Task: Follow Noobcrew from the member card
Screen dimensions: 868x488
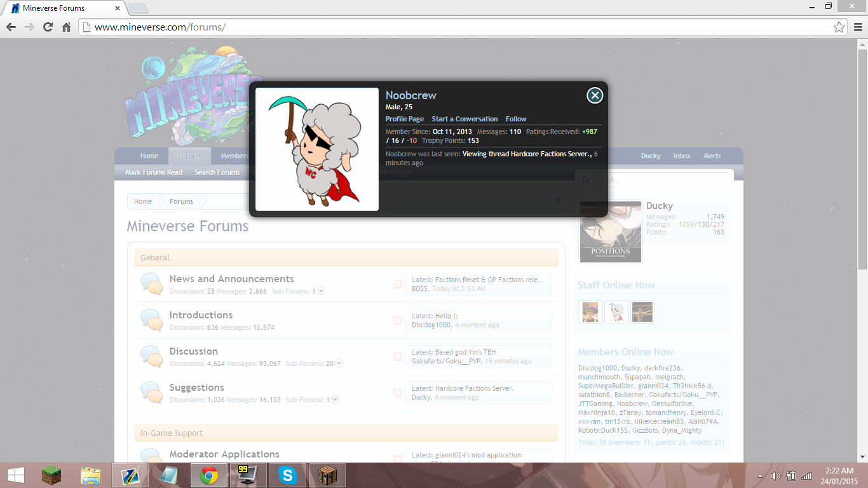Action: coord(516,119)
